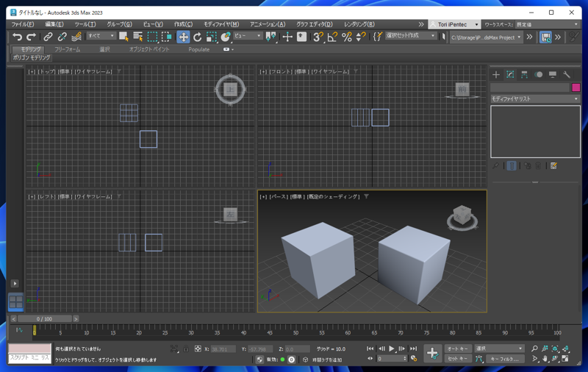
Task: Click the Select and Place tool icon
Action: tap(226, 37)
